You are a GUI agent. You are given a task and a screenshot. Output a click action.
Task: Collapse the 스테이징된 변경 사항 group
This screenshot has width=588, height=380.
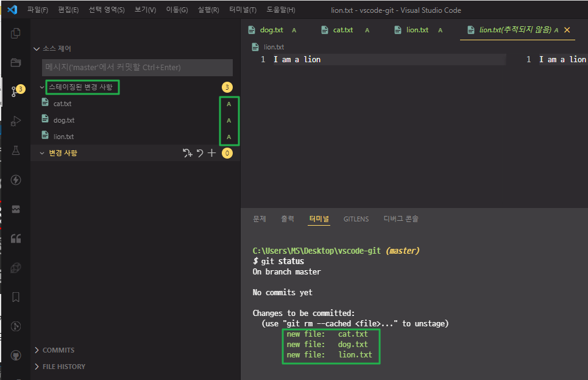tap(42, 87)
